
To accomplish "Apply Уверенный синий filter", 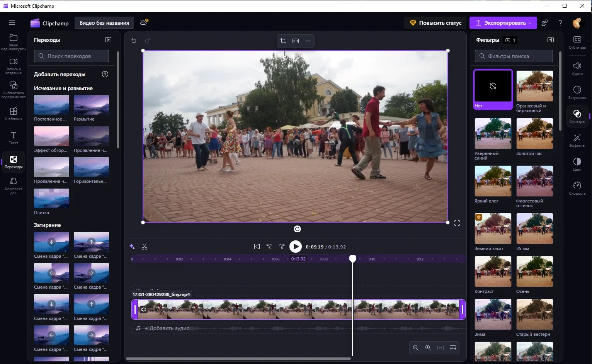I will click(x=493, y=133).
